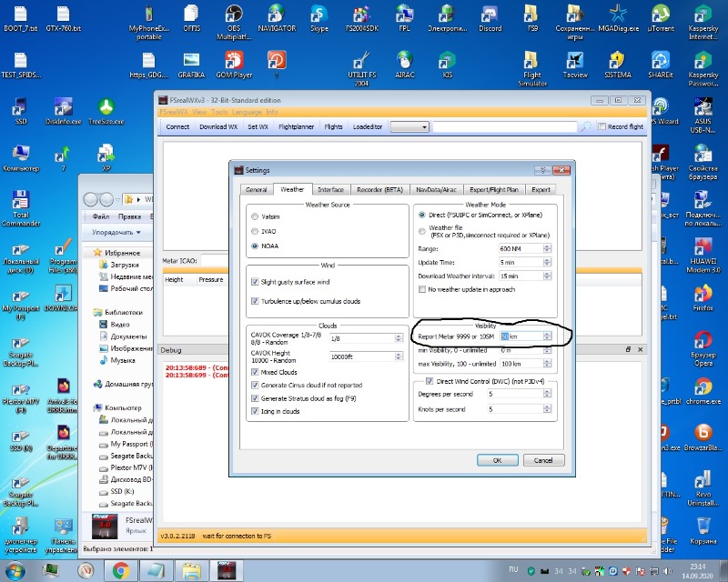Launch the Discord desktop icon

[490, 15]
